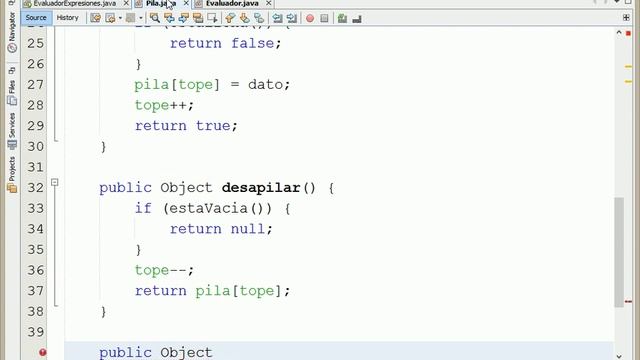This screenshot has width=640, height=360.
Task: Click the 'return false;' statement
Action: pos(226,43)
